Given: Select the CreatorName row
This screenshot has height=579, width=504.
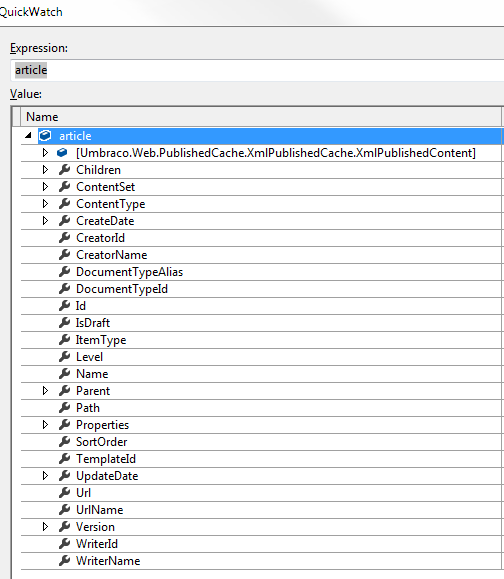Looking at the screenshot, I should (261, 255).
